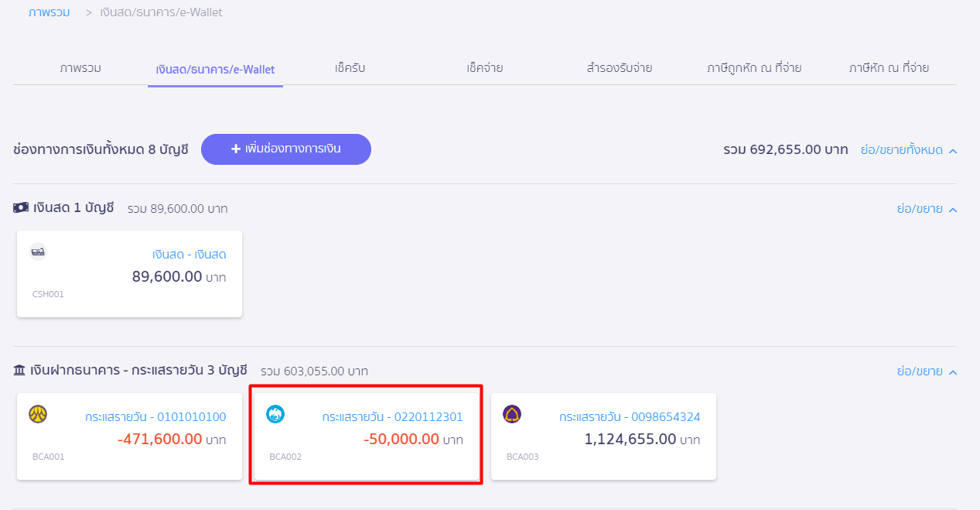Go to the สำรองรับจ่าย tab
The width and height of the screenshot is (980, 510).
click(x=620, y=68)
